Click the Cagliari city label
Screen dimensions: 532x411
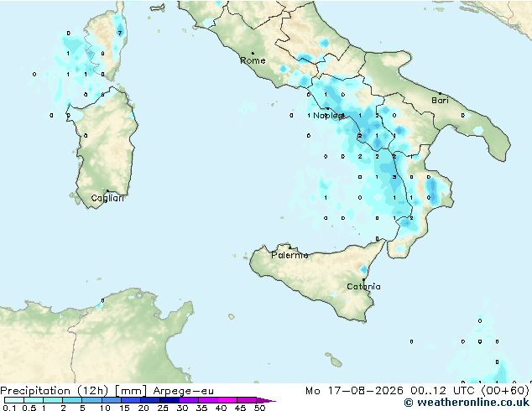107,198
